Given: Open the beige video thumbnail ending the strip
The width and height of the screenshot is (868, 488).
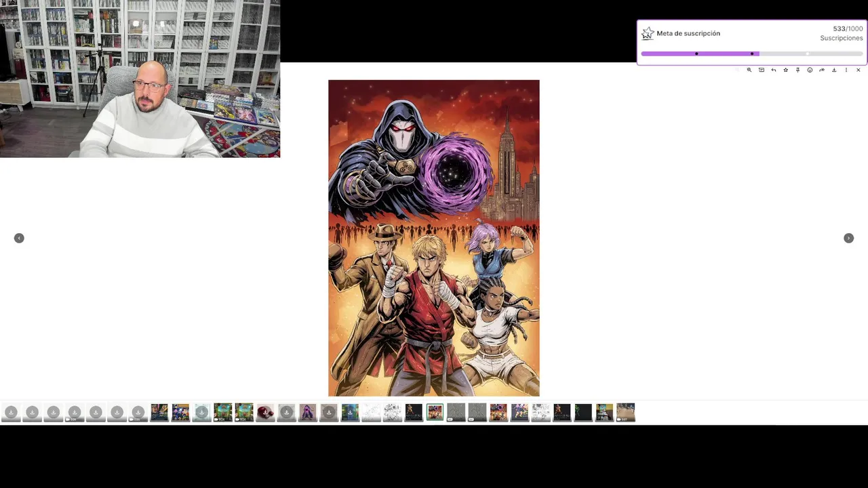Looking at the screenshot, I should pyautogui.click(x=625, y=412).
